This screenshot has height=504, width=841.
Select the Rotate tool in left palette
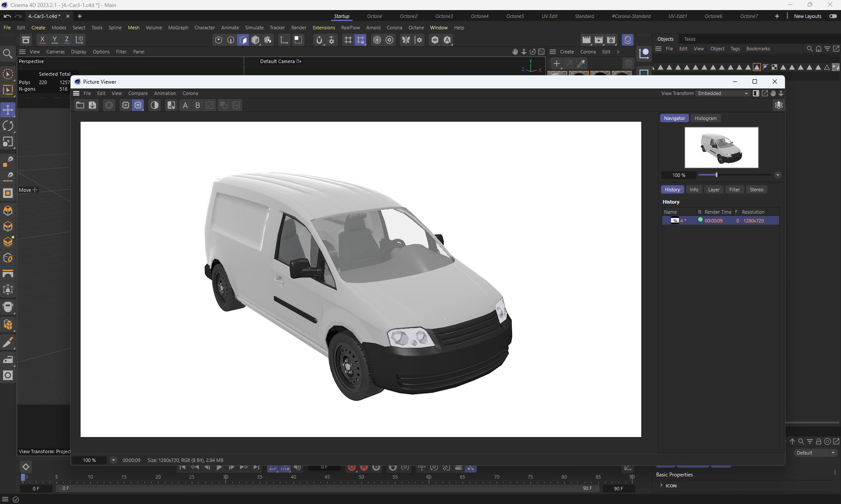(x=8, y=126)
